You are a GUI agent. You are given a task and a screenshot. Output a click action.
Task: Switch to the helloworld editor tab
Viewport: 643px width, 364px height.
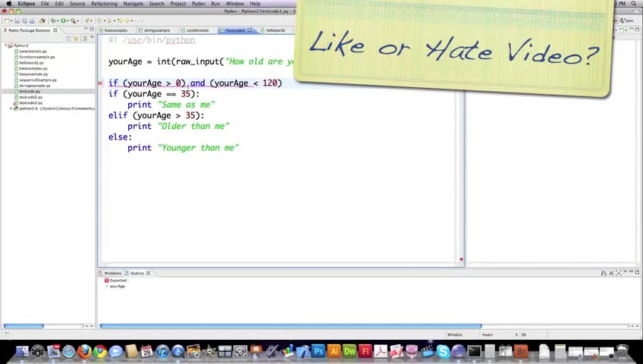point(275,30)
